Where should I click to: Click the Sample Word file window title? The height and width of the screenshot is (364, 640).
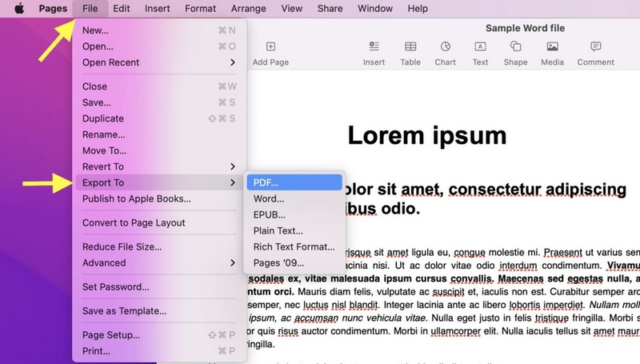click(x=525, y=28)
